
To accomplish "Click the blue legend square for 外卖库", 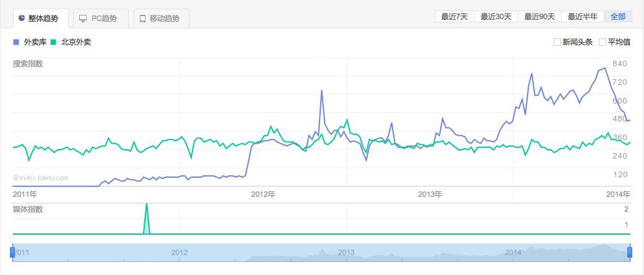I will point(16,42).
